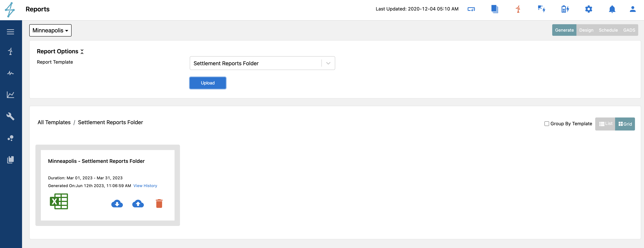
Task: Open the wrench maintenance sidebar icon
Action: [x=10, y=116]
